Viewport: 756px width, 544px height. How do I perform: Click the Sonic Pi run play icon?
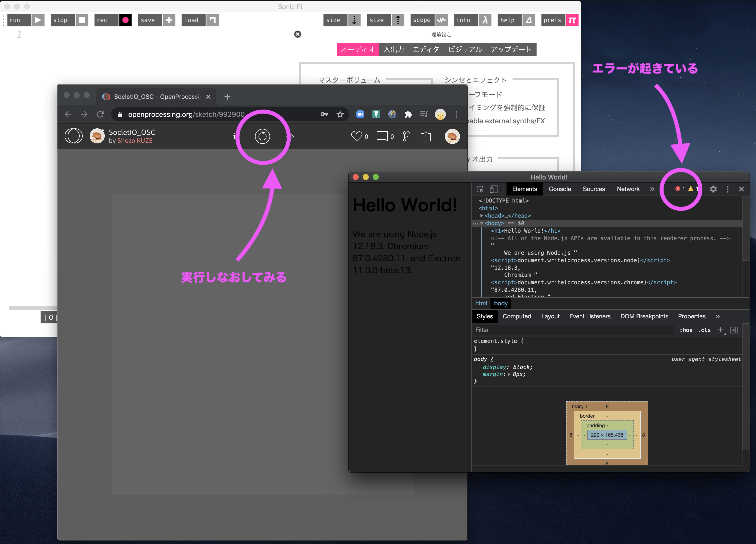coord(38,20)
